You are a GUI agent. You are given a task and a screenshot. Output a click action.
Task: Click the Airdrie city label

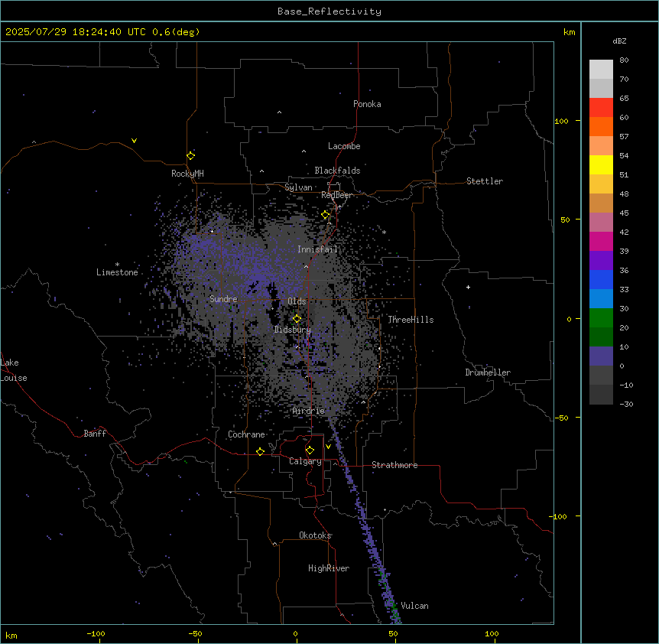click(x=309, y=411)
